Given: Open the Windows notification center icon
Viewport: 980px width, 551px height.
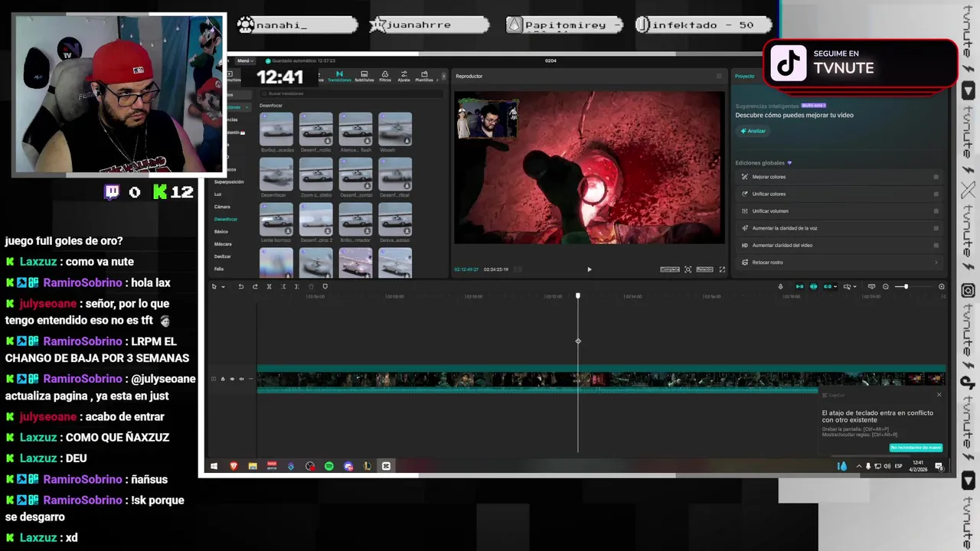Looking at the screenshot, I should pyautogui.click(x=939, y=466).
